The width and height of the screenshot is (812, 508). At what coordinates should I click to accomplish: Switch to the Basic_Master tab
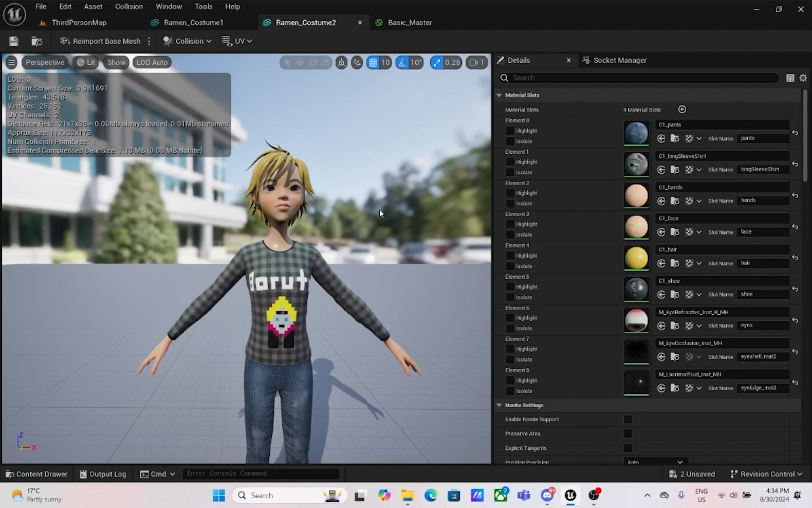tap(410, 22)
